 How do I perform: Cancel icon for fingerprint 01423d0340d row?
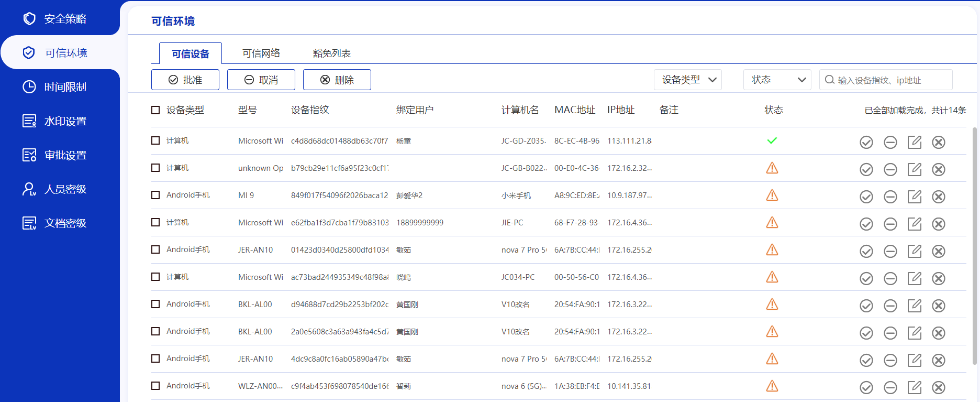[890, 251]
